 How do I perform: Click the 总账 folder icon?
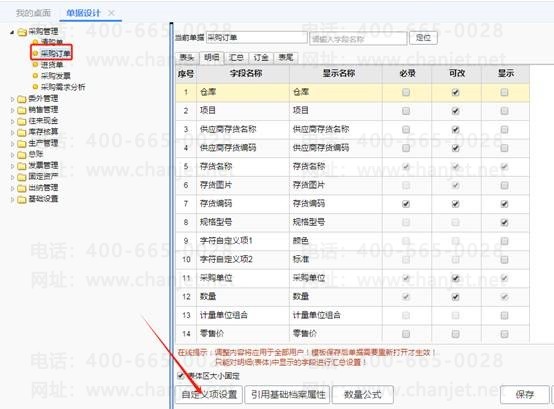[x=22, y=155]
